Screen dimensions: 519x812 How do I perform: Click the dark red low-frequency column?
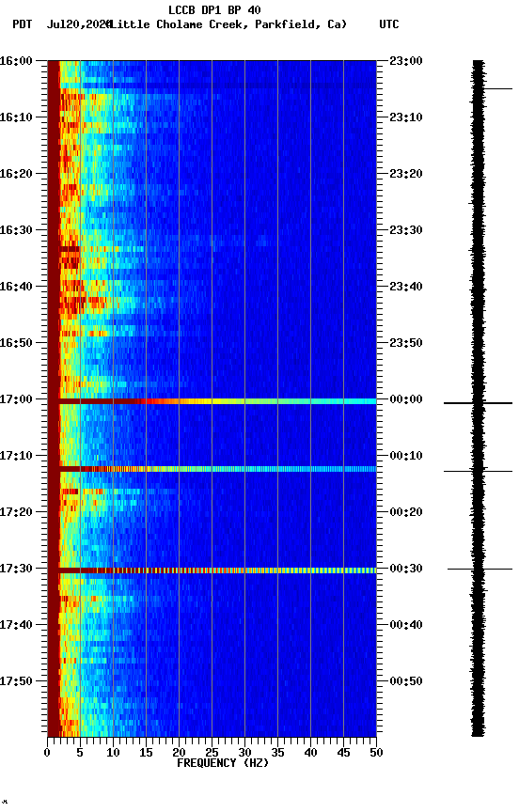(x=54, y=398)
